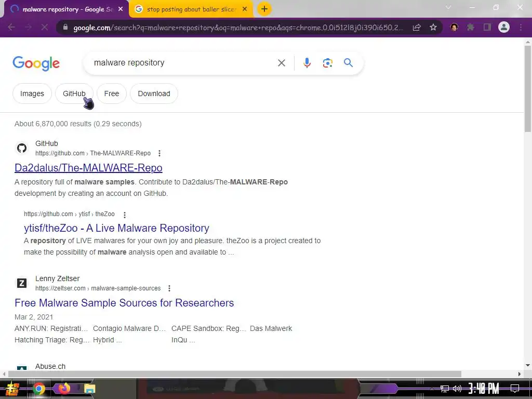Open ytisf/theZoo Live Malware Repository link

click(116, 228)
